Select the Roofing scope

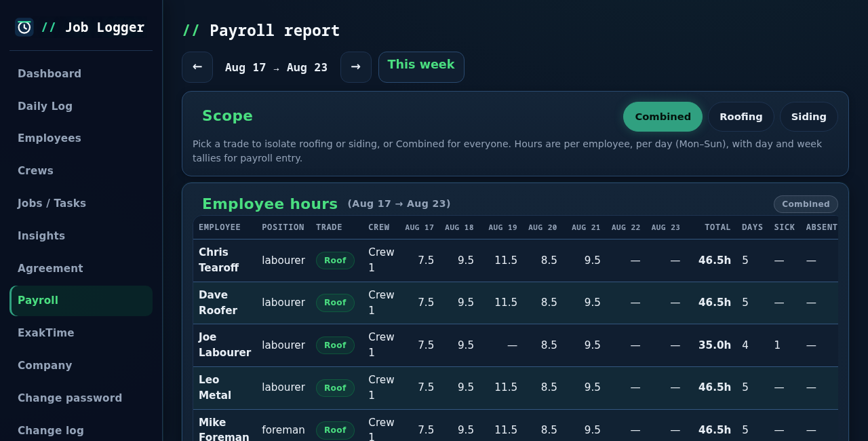[x=741, y=117]
